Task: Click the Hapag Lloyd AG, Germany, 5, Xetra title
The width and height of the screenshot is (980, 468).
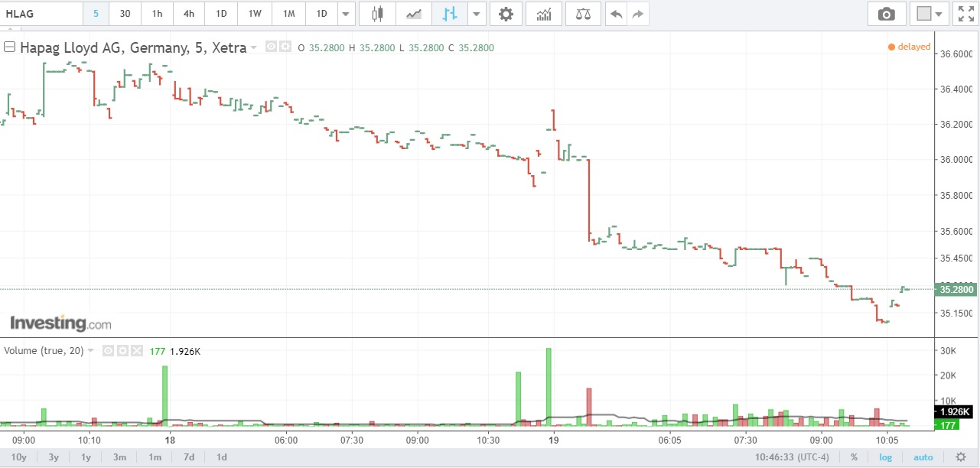Action: coord(133,47)
